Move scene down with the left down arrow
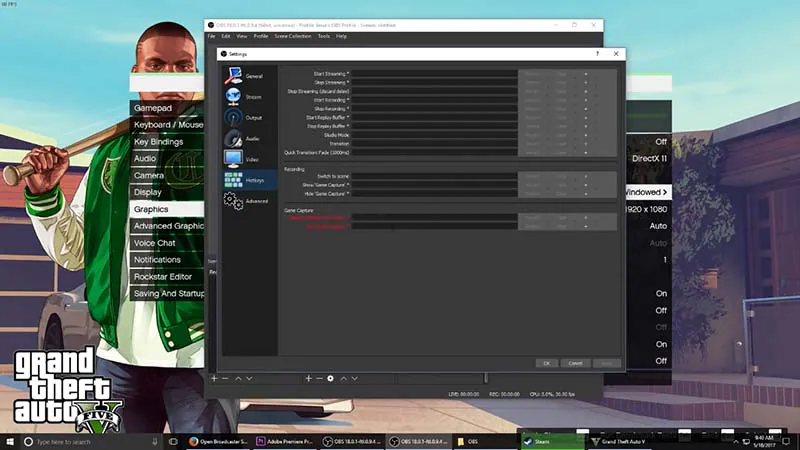800x450 pixels. pyautogui.click(x=249, y=379)
